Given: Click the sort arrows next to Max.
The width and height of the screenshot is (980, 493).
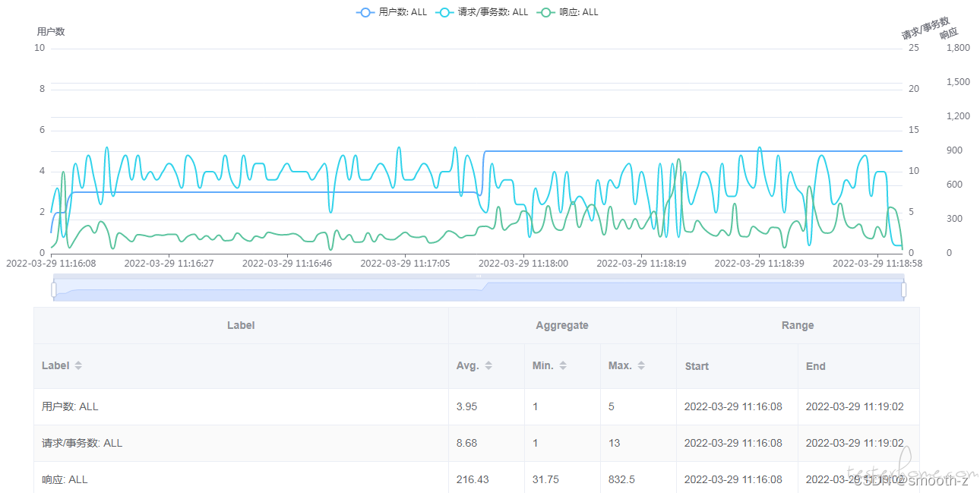Looking at the screenshot, I should (x=641, y=365).
